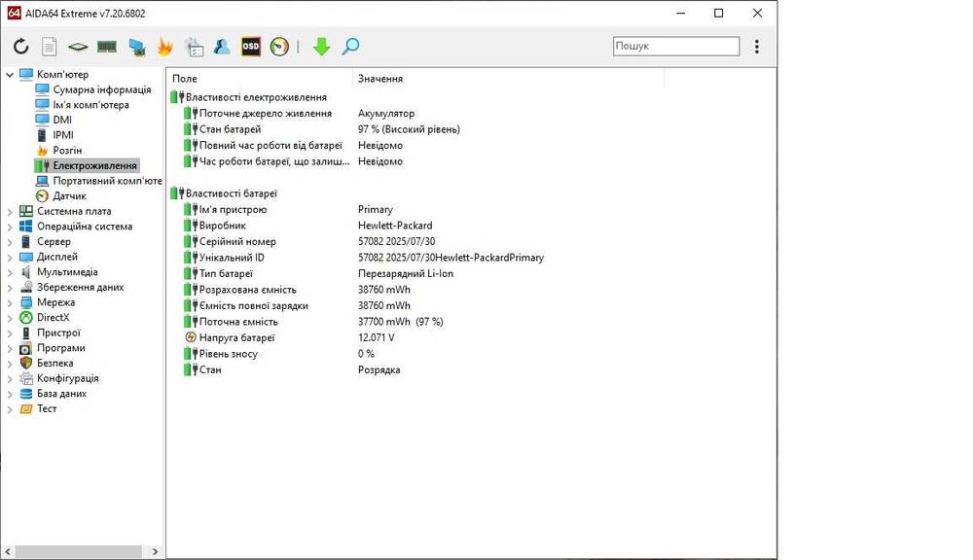Select the Ім'я пристрою row
This screenshot has width=973, height=560.
point(233,210)
